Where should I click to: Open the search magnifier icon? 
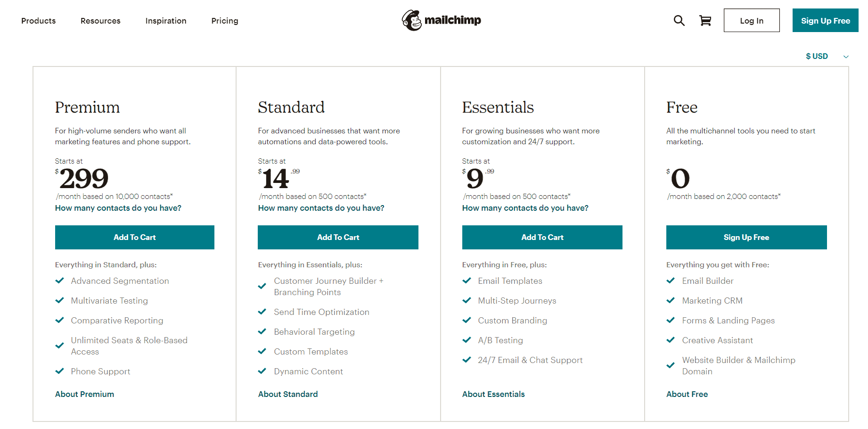click(x=679, y=20)
